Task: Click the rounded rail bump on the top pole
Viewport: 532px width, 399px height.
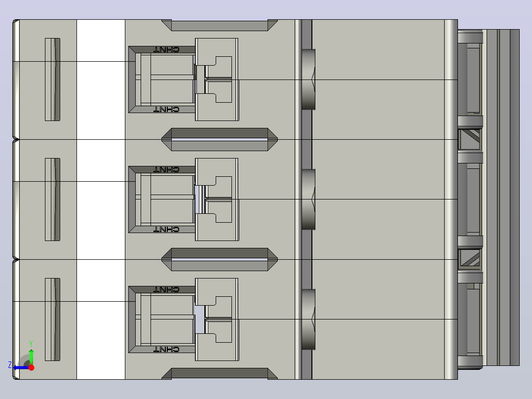Action: tap(308, 80)
